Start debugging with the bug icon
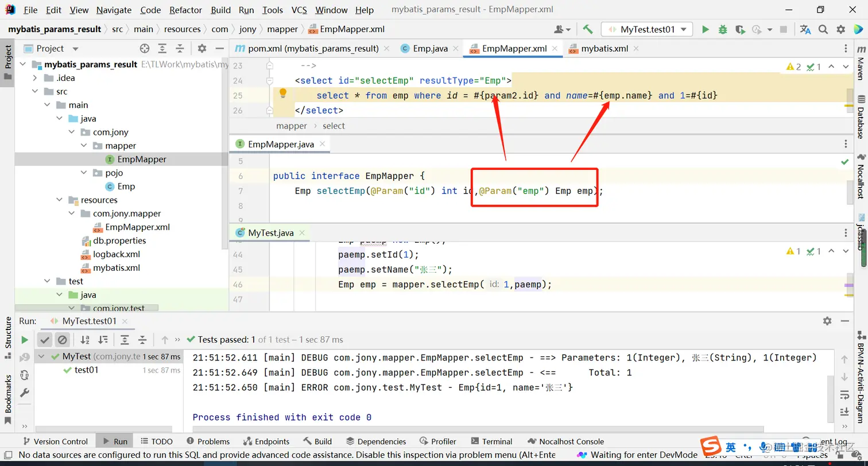868x466 pixels. 723,29
